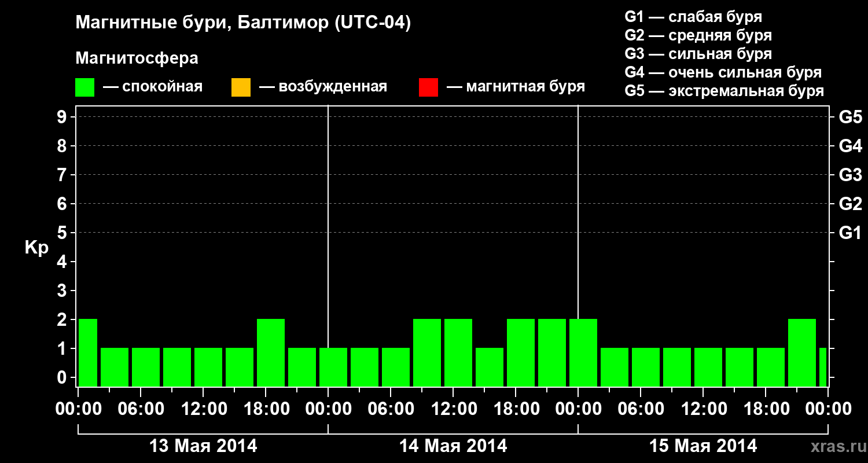Click the '— спокойная' legend text
Viewport: 868px width, 463px height.
pyautogui.click(x=153, y=87)
